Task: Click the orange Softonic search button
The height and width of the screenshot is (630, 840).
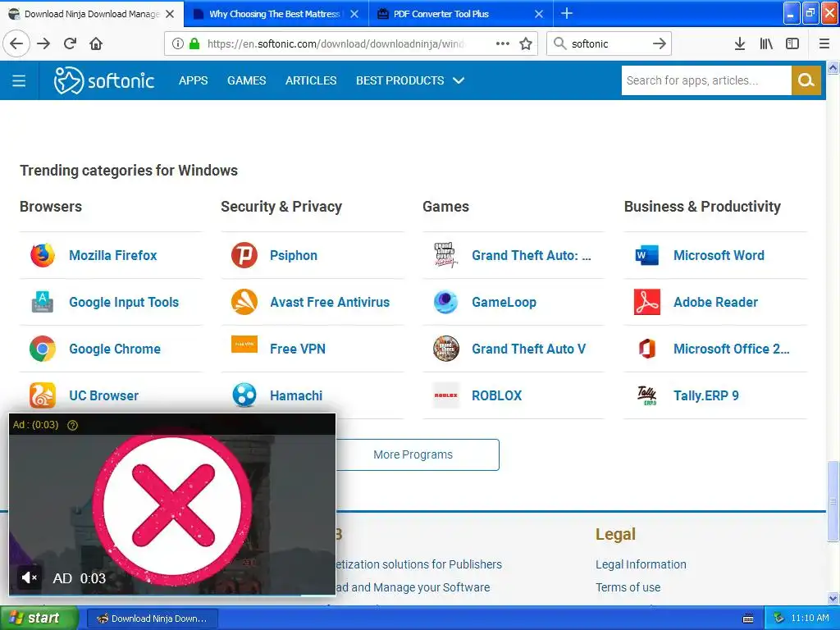Action: click(x=806, y=80)
